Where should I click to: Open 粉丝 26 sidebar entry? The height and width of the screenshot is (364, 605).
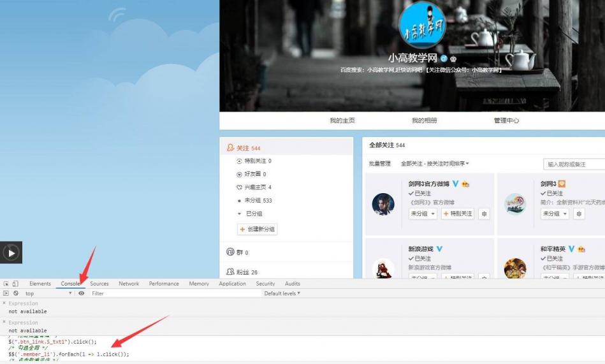[242, 272]
